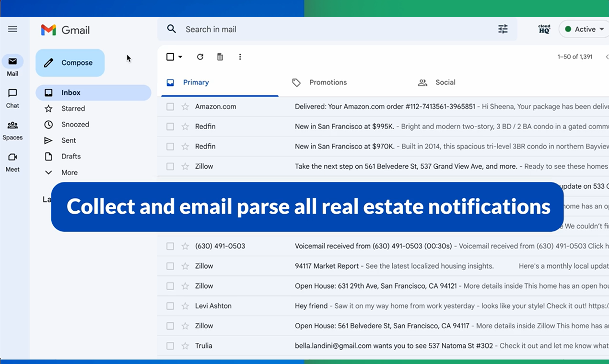Open the search options filter icon
This screenshot has height=364, width=609.
pos(503,29)
